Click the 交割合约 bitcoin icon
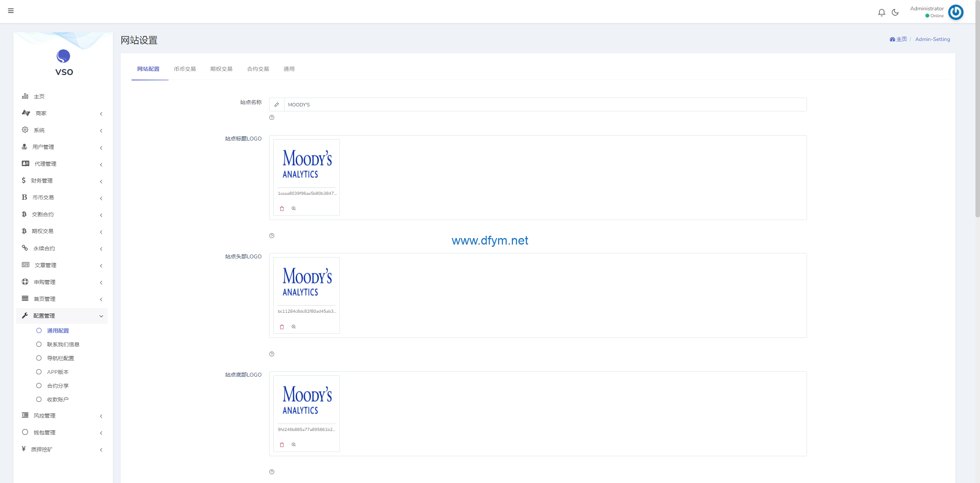Screen dimensions: 980x483 point(24,214)
